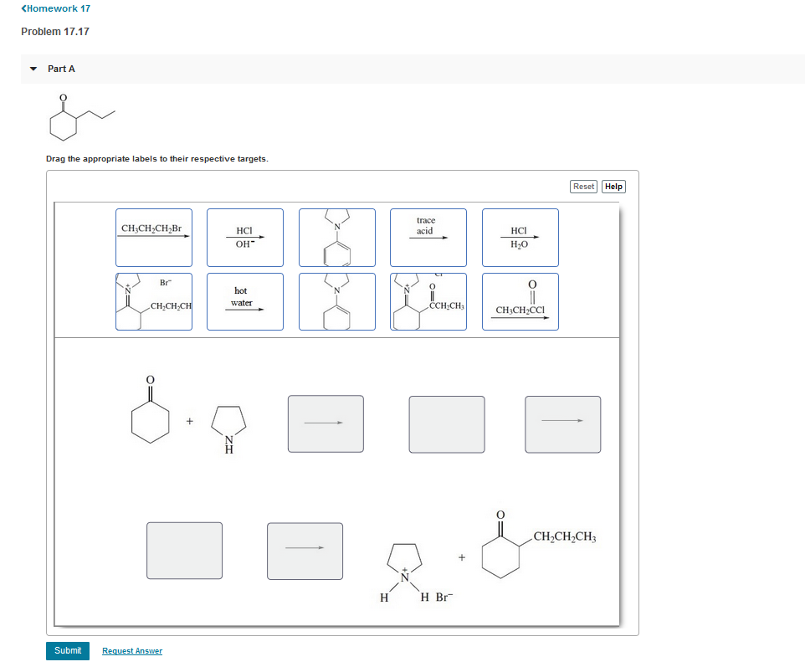Screen dimensions: 805x672
Task: Open the Help dialog
Action: (x=613, y=187)
